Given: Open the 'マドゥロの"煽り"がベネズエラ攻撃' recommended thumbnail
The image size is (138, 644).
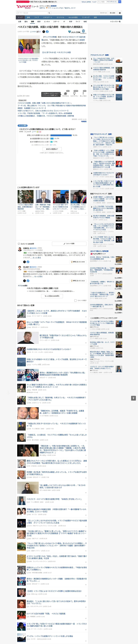Looking at the screenshot, I should point(61,197).
